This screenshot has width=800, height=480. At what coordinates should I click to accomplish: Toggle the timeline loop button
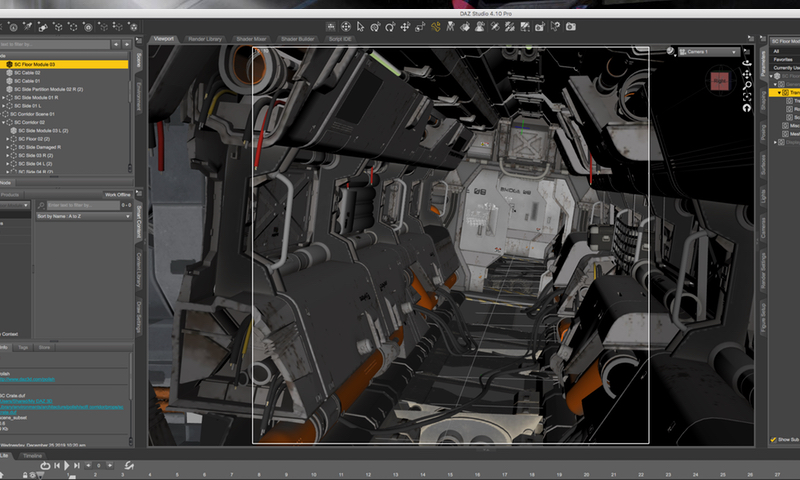tap(46, 466)
